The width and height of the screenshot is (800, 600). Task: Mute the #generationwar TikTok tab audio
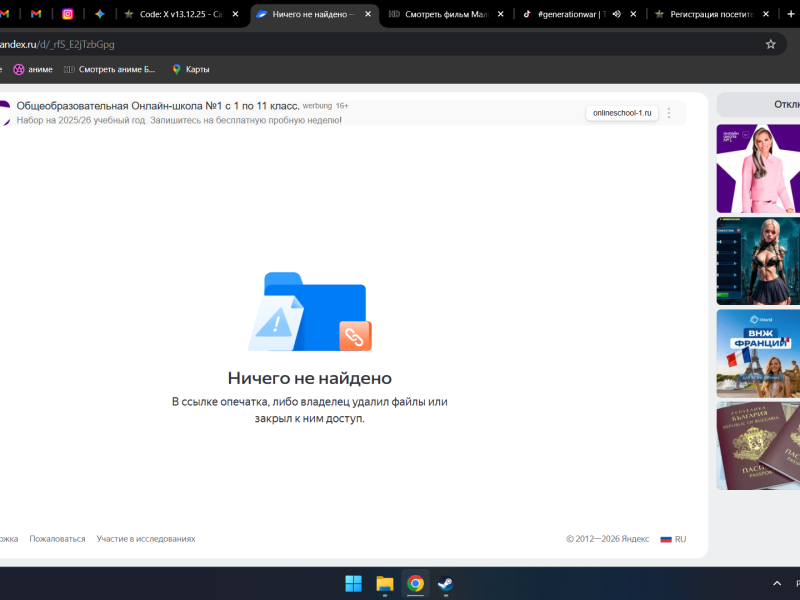pyautogui.click(x=616, y=14)
